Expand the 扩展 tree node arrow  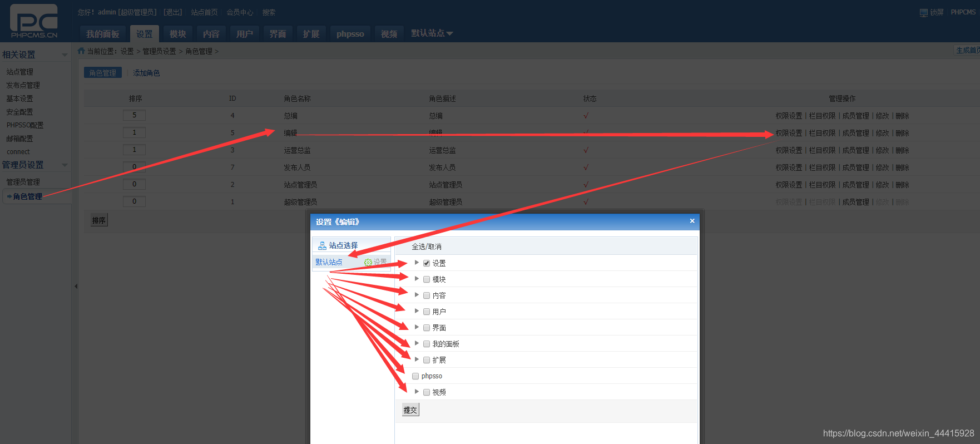pyautogui.click(x=417, y=359)
